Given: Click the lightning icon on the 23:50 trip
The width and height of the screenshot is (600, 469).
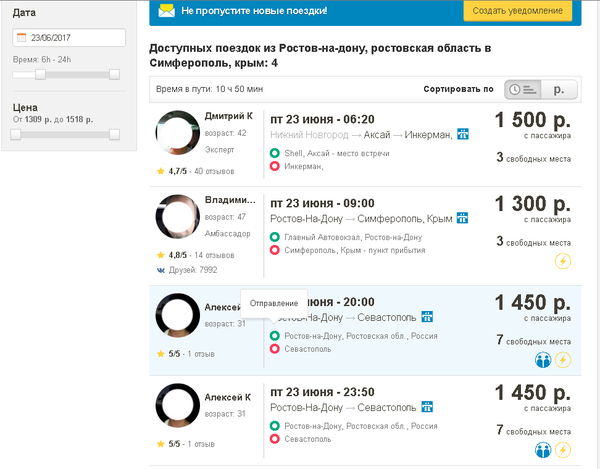Looking at the screenshot, I should [x=563, y=450].
